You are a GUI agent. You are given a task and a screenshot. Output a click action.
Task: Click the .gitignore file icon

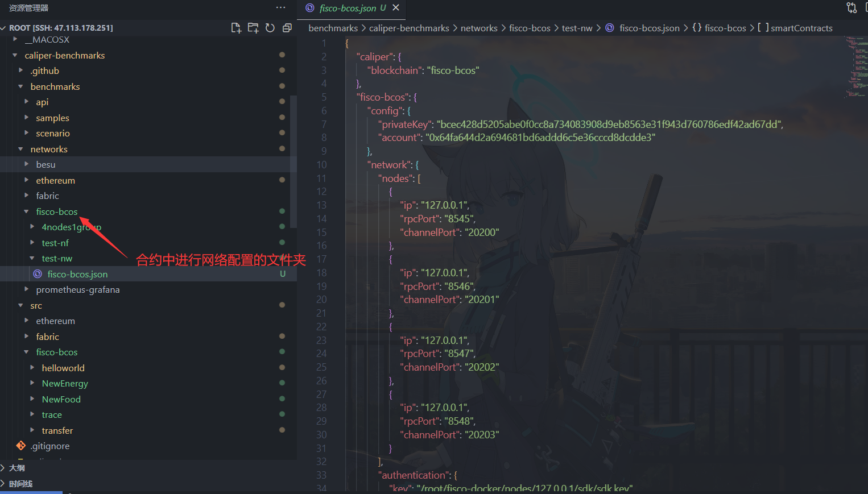click(x=21, y=446)
